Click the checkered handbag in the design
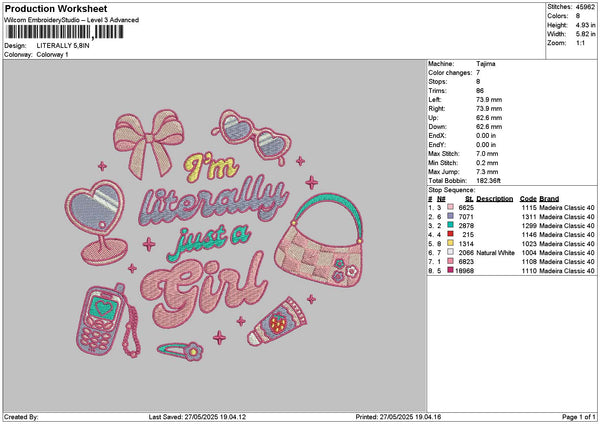The image size is (600, 424). pos(318,240)
